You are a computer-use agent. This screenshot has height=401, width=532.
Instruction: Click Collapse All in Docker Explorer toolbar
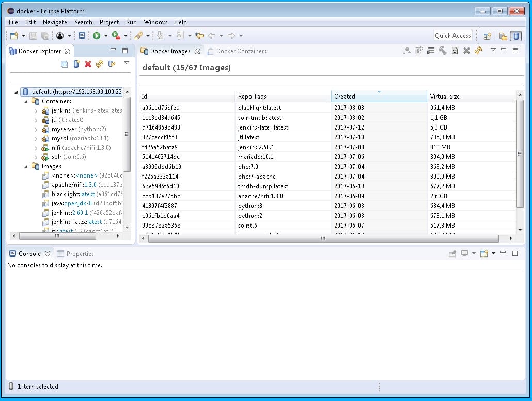(x=65, y=63)
